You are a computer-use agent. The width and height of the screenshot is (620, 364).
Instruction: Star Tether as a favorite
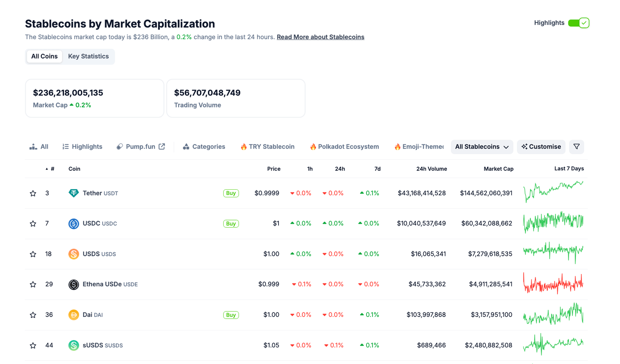click(x=33, y=193)
